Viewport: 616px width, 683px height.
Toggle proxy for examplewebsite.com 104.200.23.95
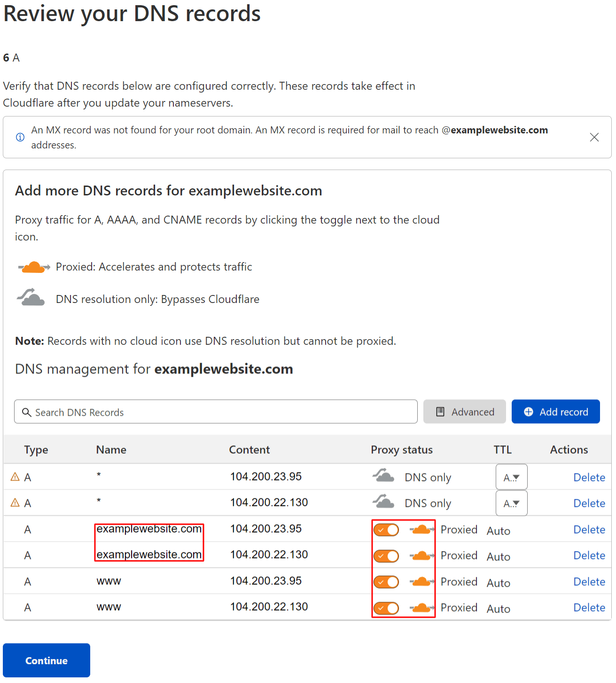point(386,530)
